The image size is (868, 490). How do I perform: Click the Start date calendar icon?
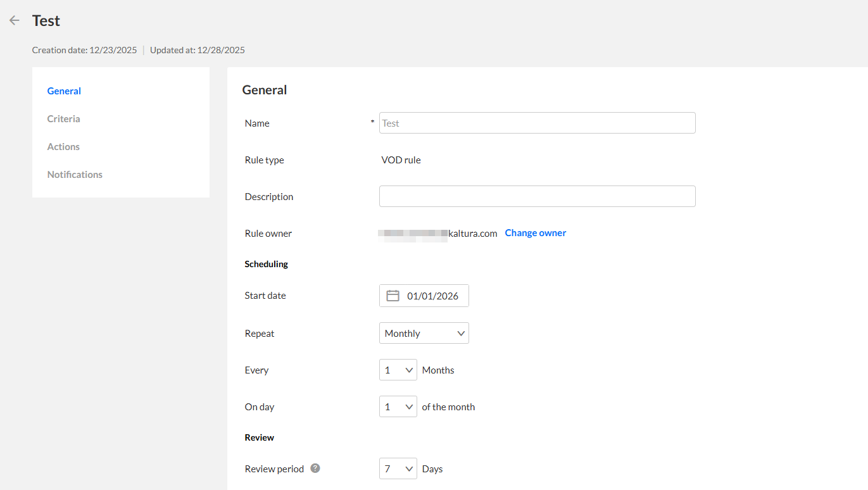pos(393,296)
